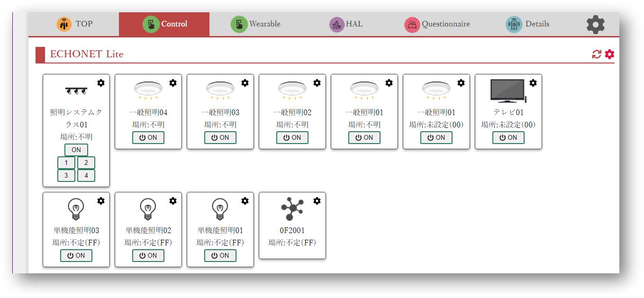Switch to the Control tab
The height and width of the screenshot is (298, 644).
point(164,24)
